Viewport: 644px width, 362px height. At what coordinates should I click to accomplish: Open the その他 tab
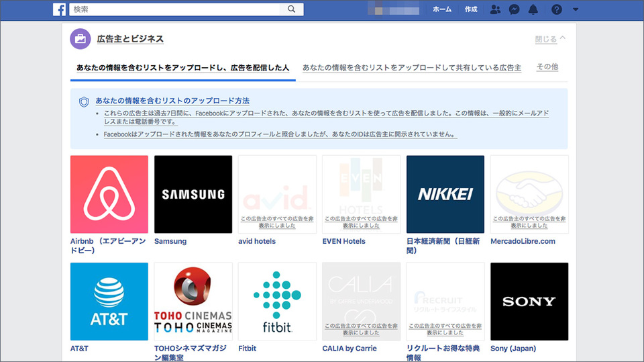pos(547,66)
